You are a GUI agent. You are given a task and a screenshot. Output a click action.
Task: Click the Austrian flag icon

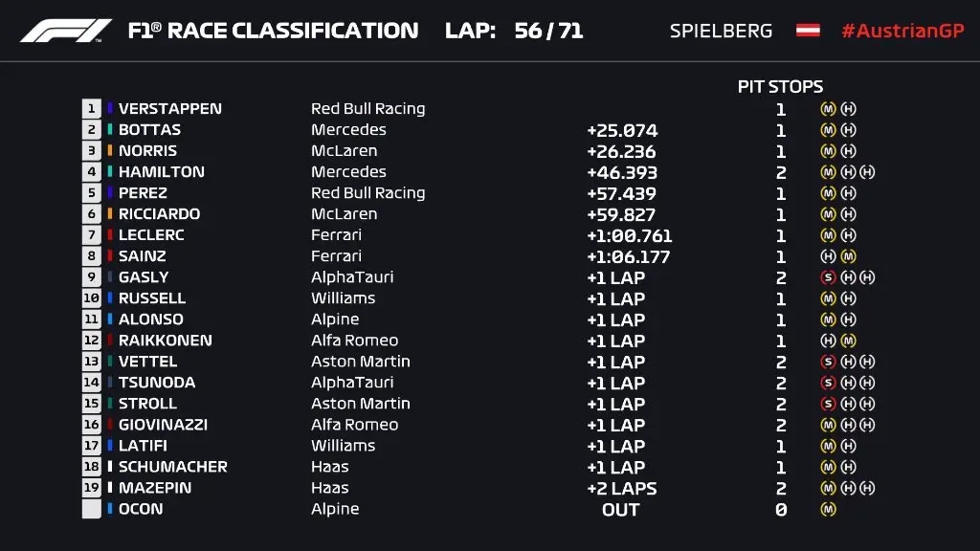[808, 31]
